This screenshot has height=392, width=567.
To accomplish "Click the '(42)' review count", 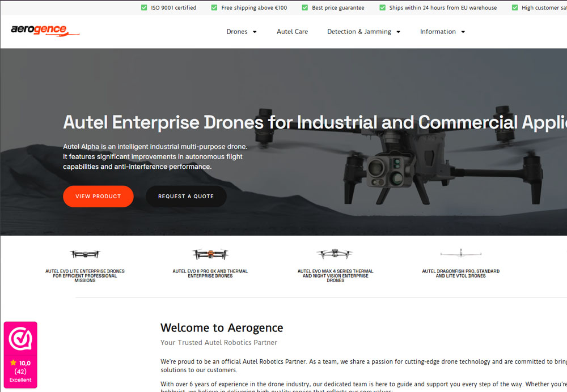I will 20,372.
